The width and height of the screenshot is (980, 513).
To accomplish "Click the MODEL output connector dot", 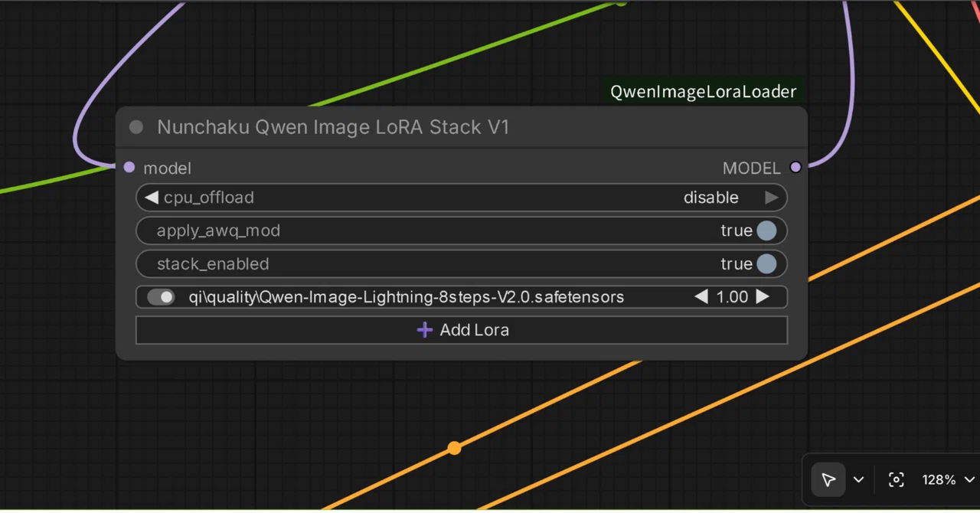I will tap(795, 167).
